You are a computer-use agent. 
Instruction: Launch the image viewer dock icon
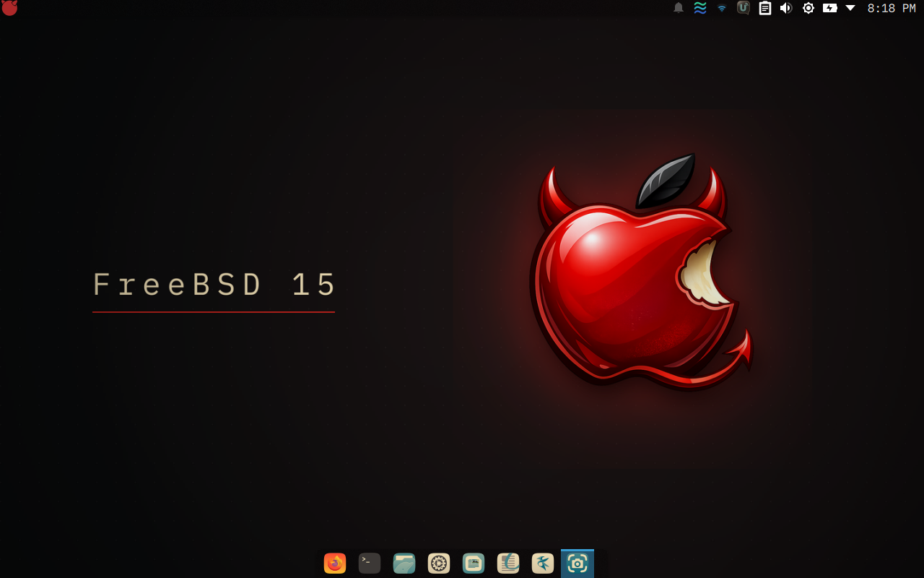(x=474, y=563)
